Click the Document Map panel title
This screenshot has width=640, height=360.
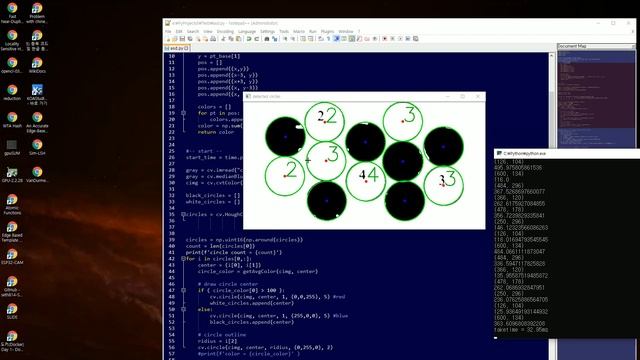572,46
